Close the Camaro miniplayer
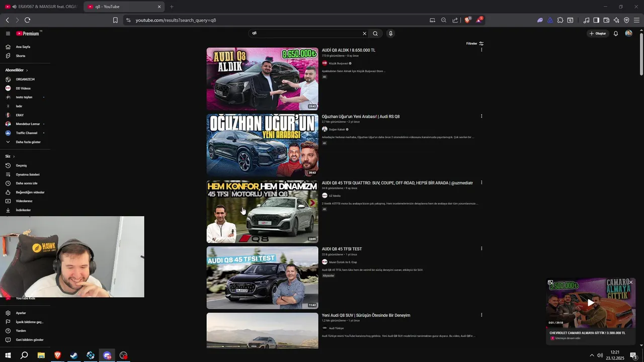The height and width of the screenshot is (362, 644). pyautogui.click(x=630, y=283)
